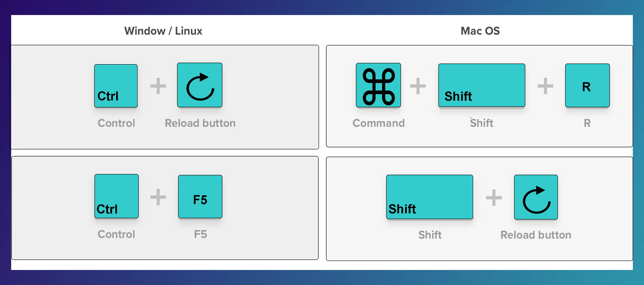Click the Control caption in the top-left panel
The image size is (644, 285).
tap(116, 123)
